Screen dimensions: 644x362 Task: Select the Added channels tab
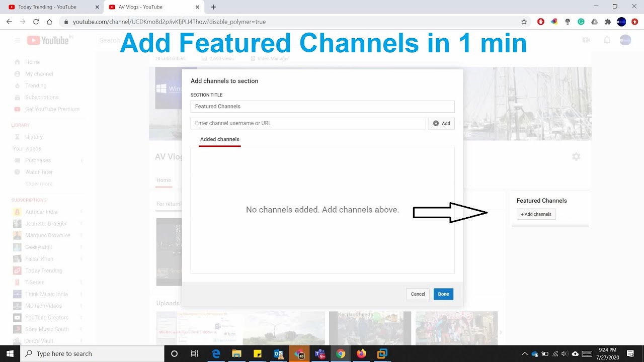click(x=220, y=139)
